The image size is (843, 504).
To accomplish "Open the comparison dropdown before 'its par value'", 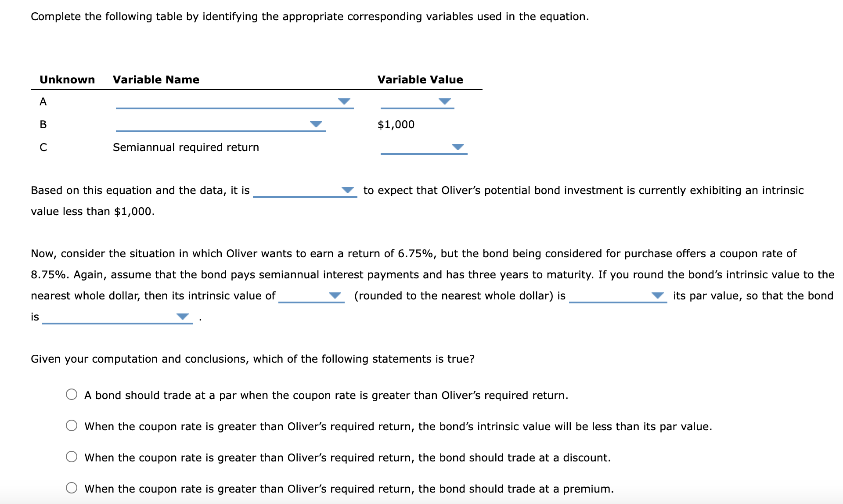I will pyautogui.click(x=657, y=295).
